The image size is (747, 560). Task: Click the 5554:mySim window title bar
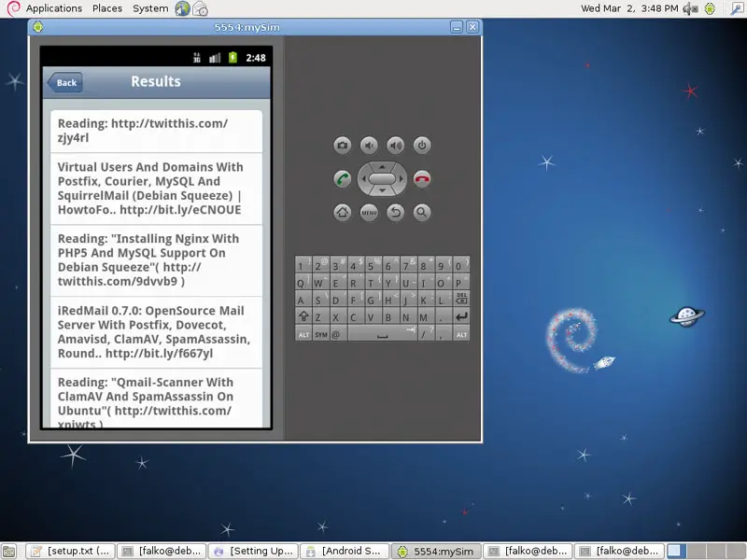(x=247, y=27)
